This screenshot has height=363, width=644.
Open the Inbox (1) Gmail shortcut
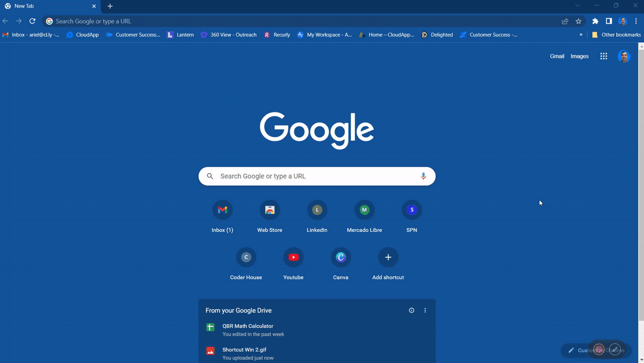[223, 217]
